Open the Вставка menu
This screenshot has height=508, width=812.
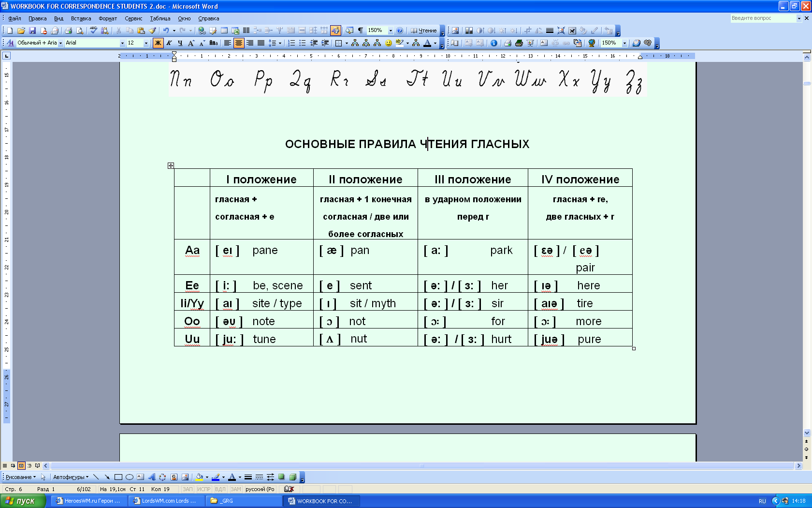click(81, 18)
